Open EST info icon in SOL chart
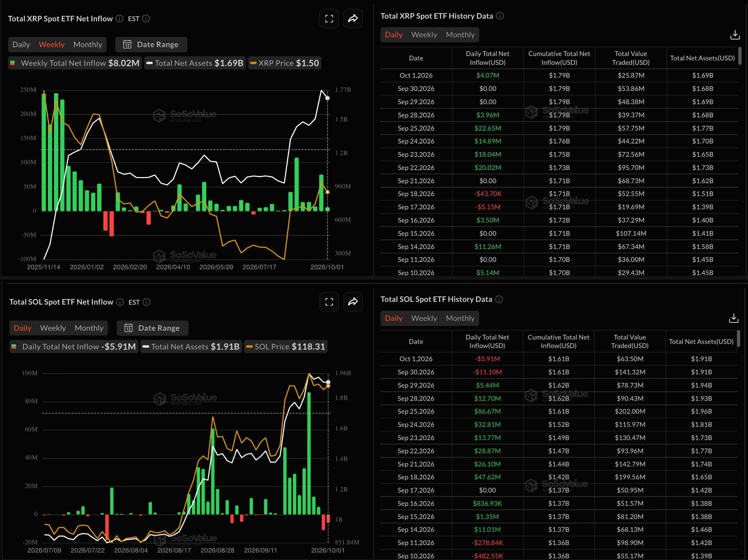The width and height of the screenshot is (748, 560). (147, 302)
